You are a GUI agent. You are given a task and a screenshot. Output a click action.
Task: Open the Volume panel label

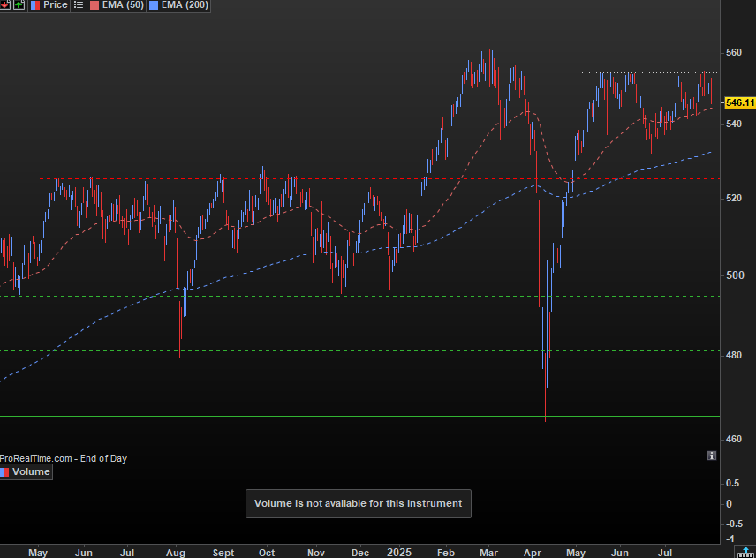pos(31,471)
